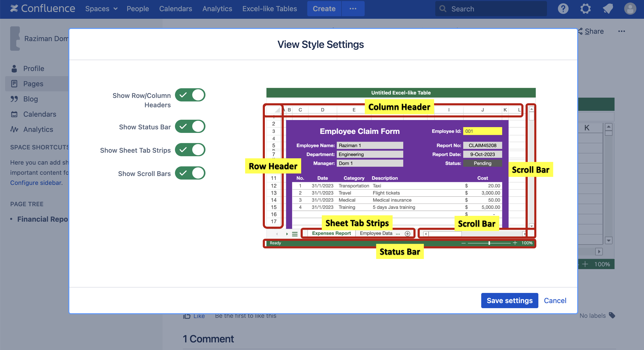
Task: Open the more options ellipsis next to Create
Action: click(x=353, y=9)
